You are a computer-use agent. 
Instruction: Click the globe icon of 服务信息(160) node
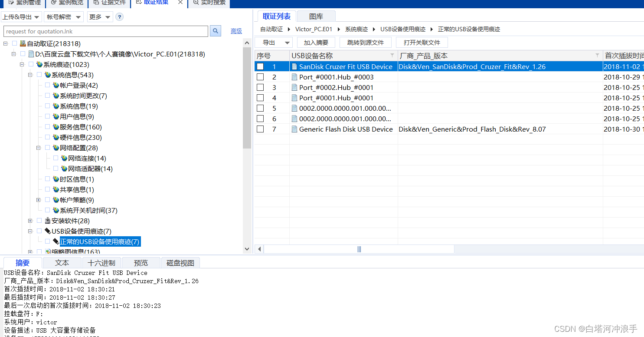(56, 127)
